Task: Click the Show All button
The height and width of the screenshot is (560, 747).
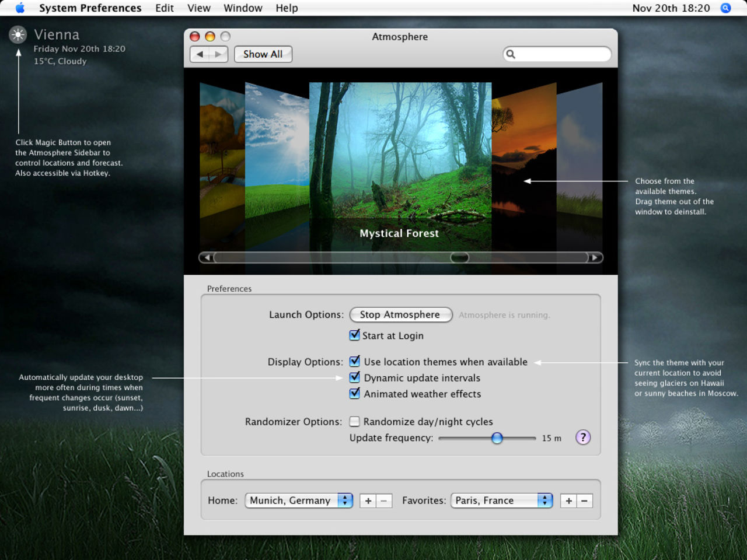Action: [x=263, y=54]
